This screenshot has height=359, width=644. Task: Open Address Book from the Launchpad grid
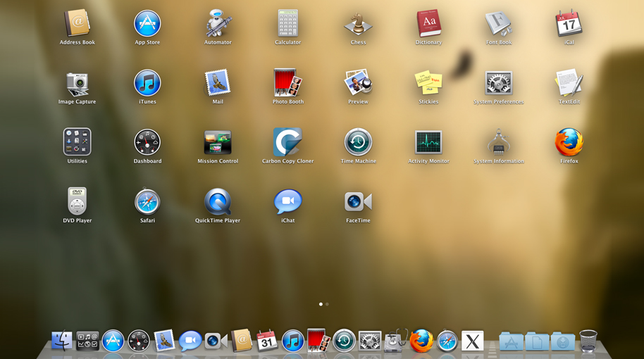pyautogui.click(x=78, y=23)
